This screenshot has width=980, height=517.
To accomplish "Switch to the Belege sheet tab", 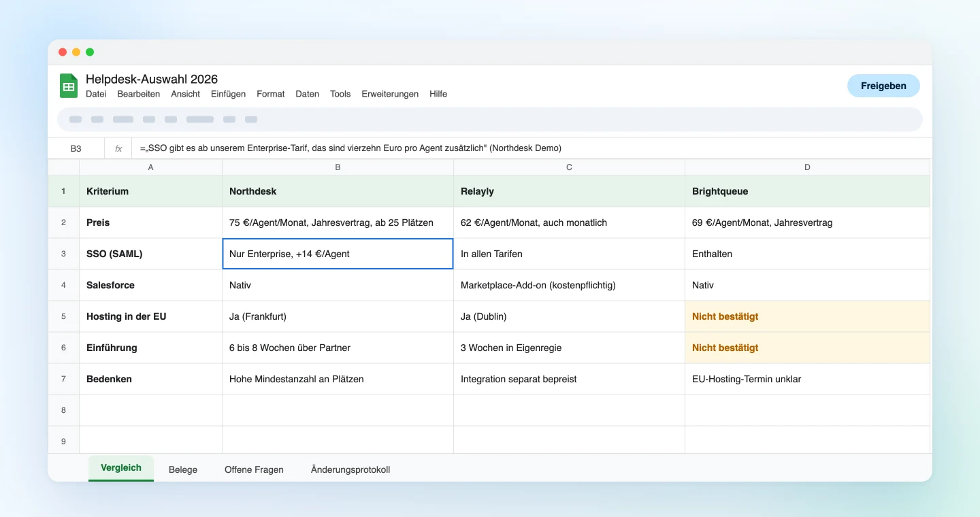I will click(x=183, y=469).
